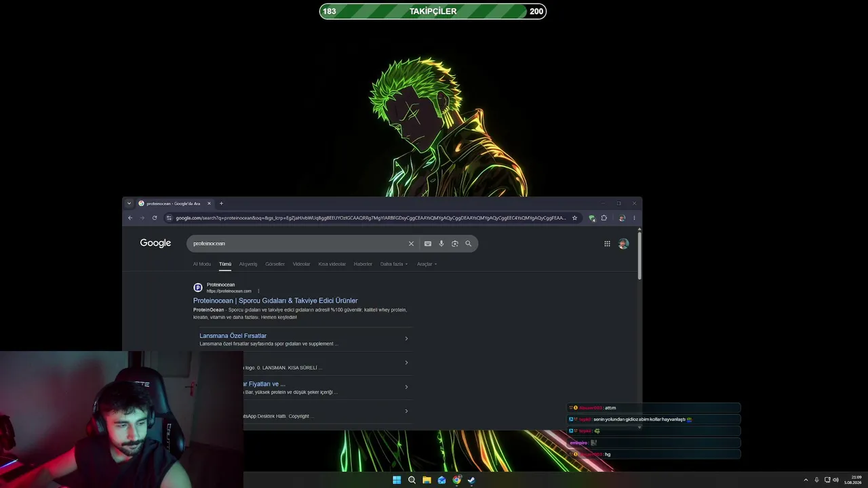Open the Proteinocean result's three-dot options

[258, 291]
